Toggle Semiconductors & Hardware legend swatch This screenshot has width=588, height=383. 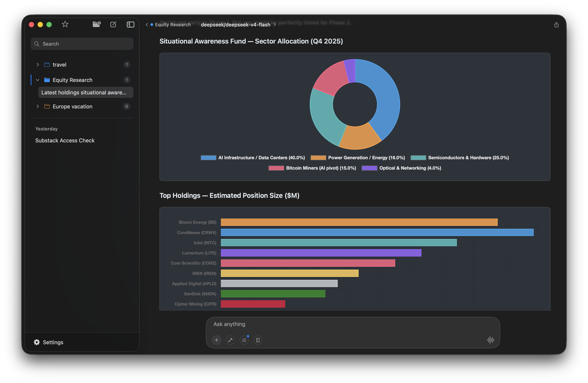coord(418,158)
